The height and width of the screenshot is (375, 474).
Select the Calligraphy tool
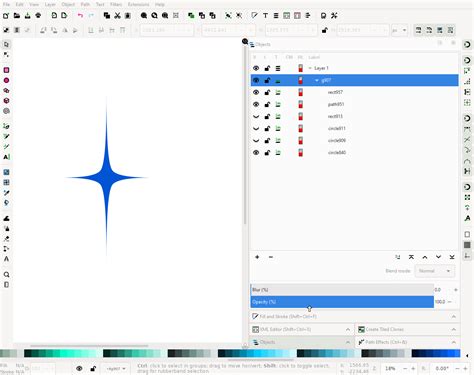pyautogui.click(x=6, y=146)
